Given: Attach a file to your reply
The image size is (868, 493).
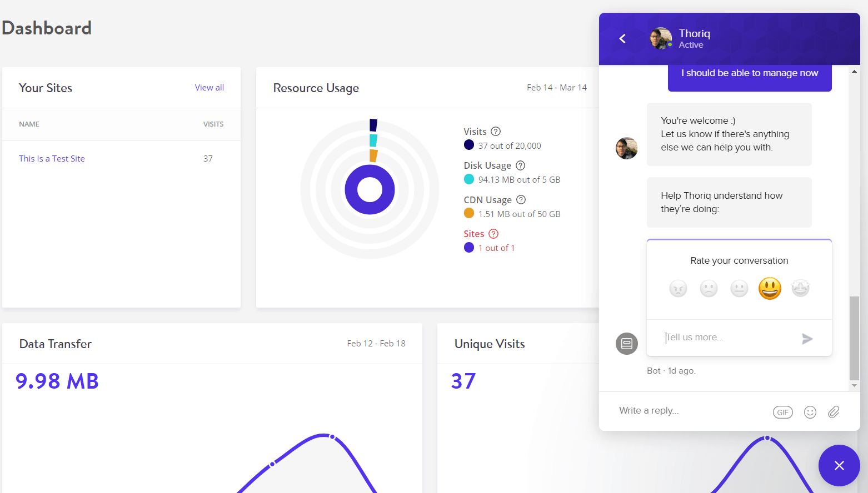Looking at the screenshot, I should (x=833, y=412).
